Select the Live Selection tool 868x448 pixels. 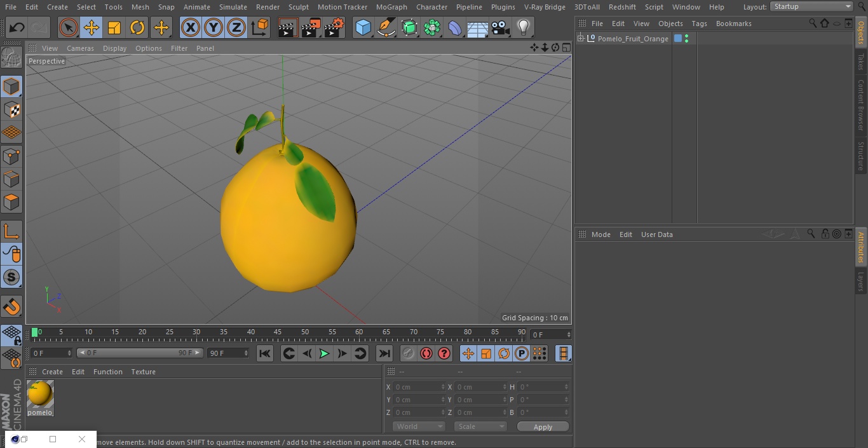pos(69,28)
